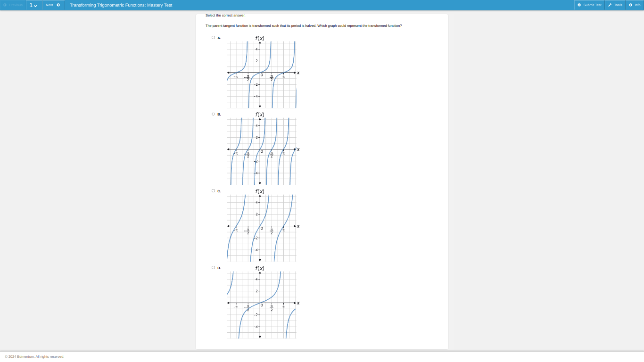Select answer option B radio button
This screenshot has width=644, height=362.
[213, 114]
